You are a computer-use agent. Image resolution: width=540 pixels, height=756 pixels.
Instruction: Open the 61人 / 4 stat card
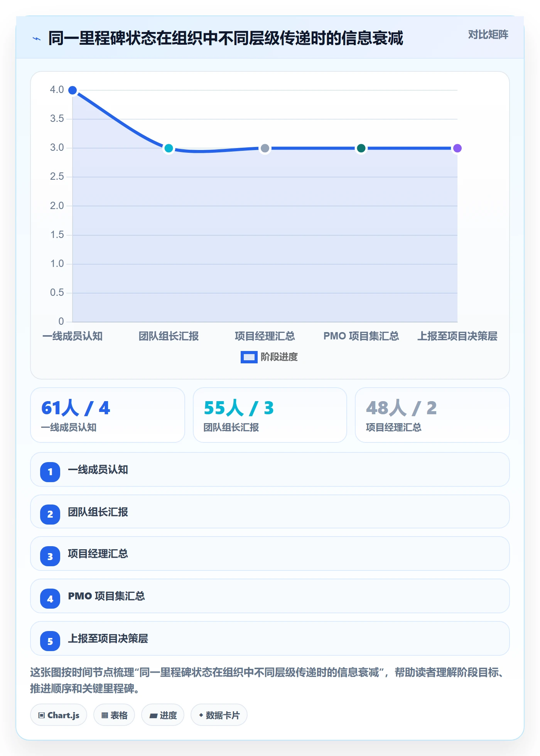click(108, 415)
